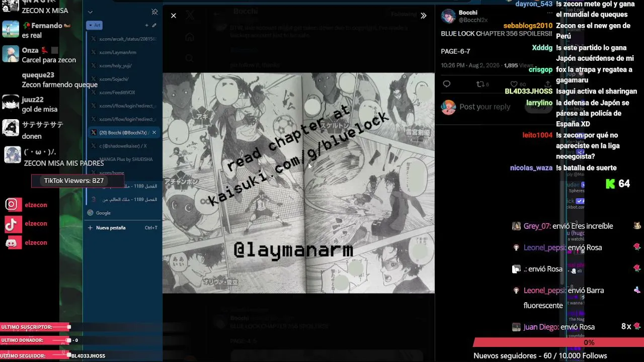Image resolution: width=644 pixels, height=362 pixels.
Task: Click Fernando's avatar in left chat
Action: [x=11, y=29]
